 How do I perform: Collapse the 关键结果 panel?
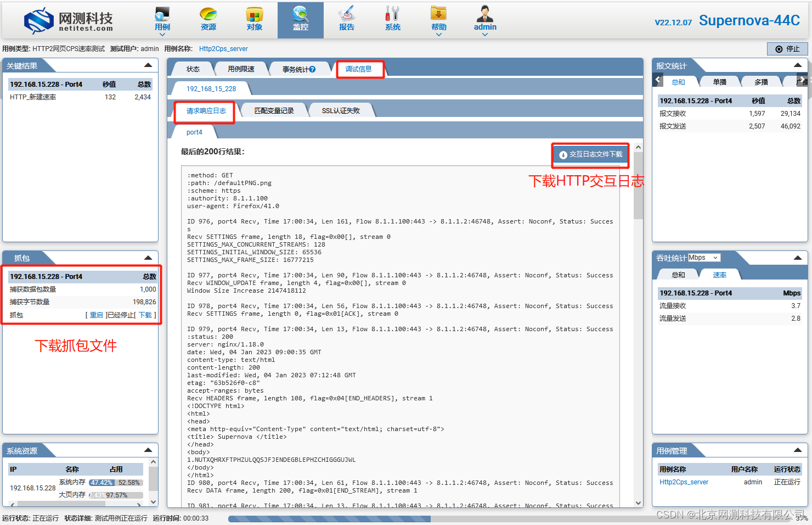pyautogui.click(x=148, y=65)
